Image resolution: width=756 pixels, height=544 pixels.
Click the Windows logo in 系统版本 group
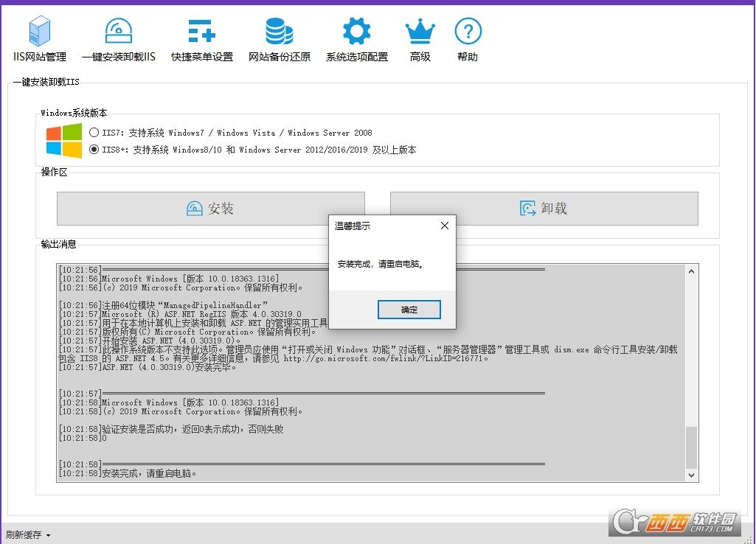click(x=64, y=140)
